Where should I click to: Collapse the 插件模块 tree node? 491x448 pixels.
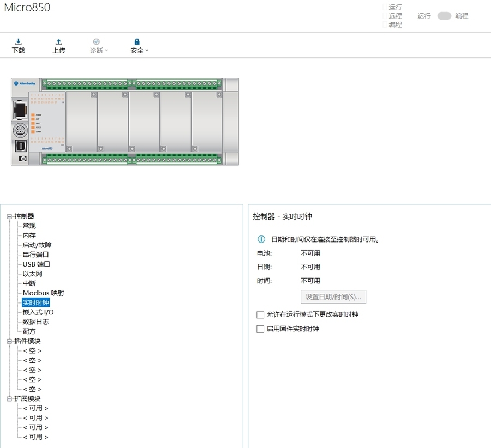tap(9, 341)
